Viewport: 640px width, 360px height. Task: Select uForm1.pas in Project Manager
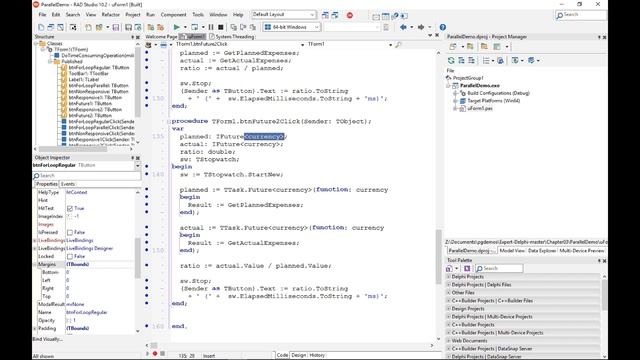(480, 109)
